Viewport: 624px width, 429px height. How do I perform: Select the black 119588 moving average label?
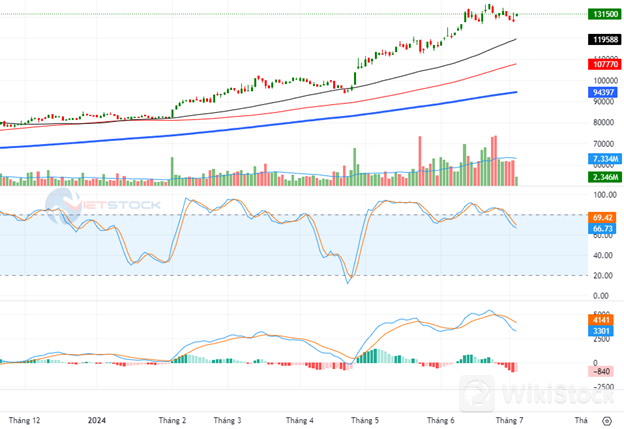[x=603, y=39]
